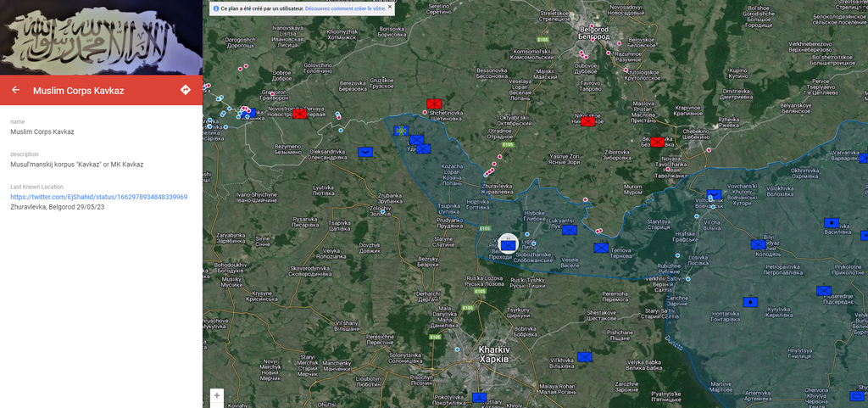The height and width of the screenshot is (408, 868).
Task: Click the red unit marker above Shchetinovka
Action: [434, 104]
